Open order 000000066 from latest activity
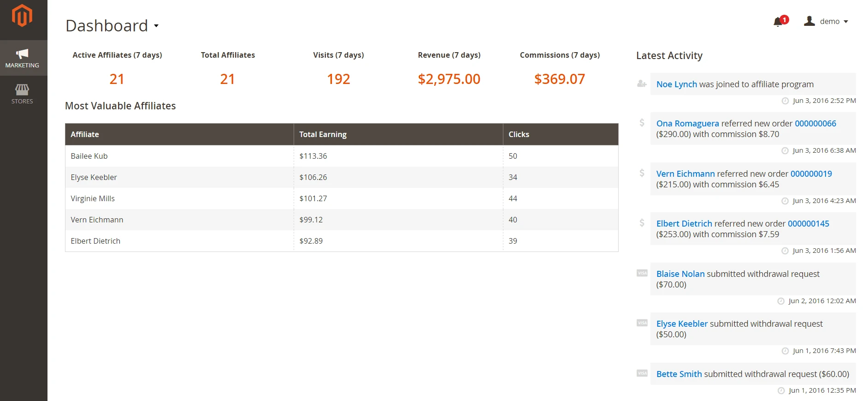 [815, 123]
